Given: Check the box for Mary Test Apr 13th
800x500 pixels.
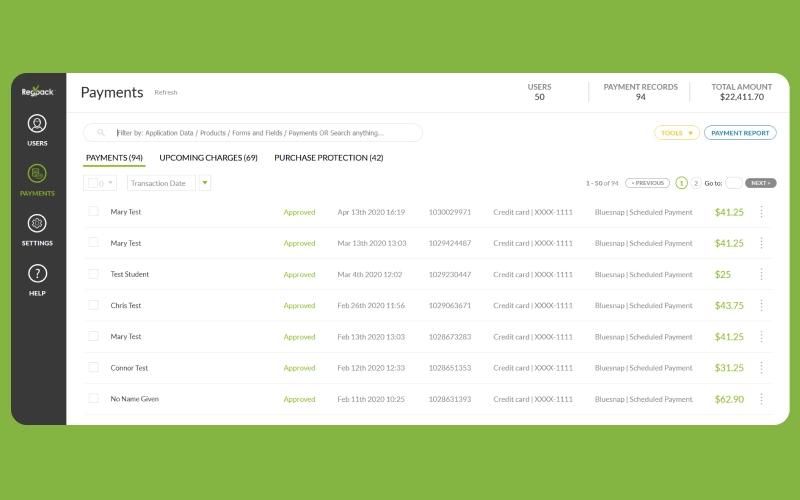Looking at the screenshot, I should click(x=93, y=211).
